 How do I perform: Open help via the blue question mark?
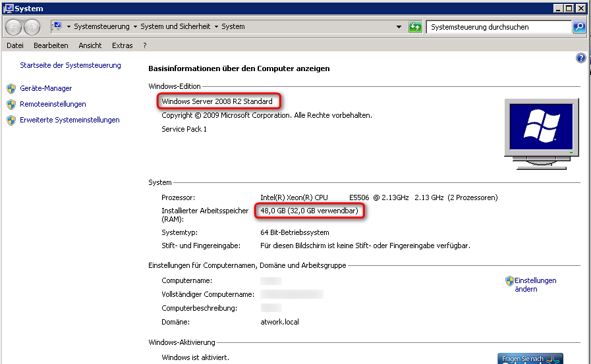pos(581,58)
